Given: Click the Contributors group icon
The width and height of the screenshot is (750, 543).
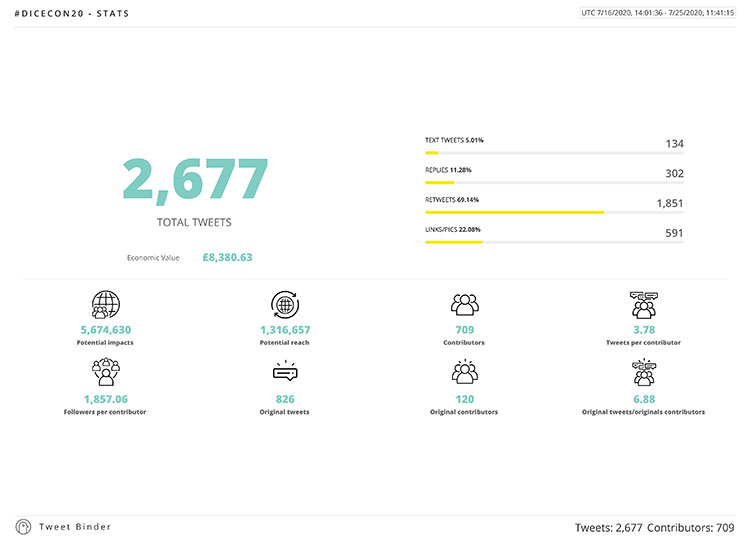Looking at the screenshot, I should tap(464, 305).
